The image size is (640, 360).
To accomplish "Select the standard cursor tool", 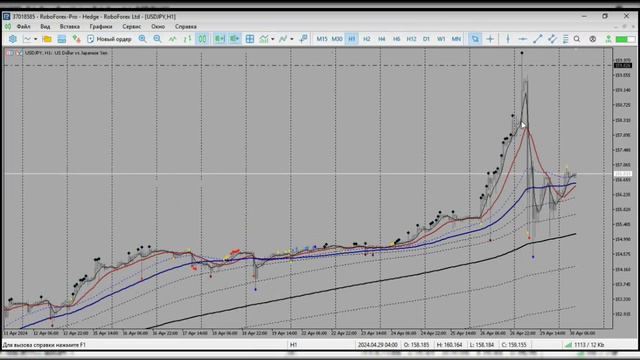I will (x=475, y=39).
